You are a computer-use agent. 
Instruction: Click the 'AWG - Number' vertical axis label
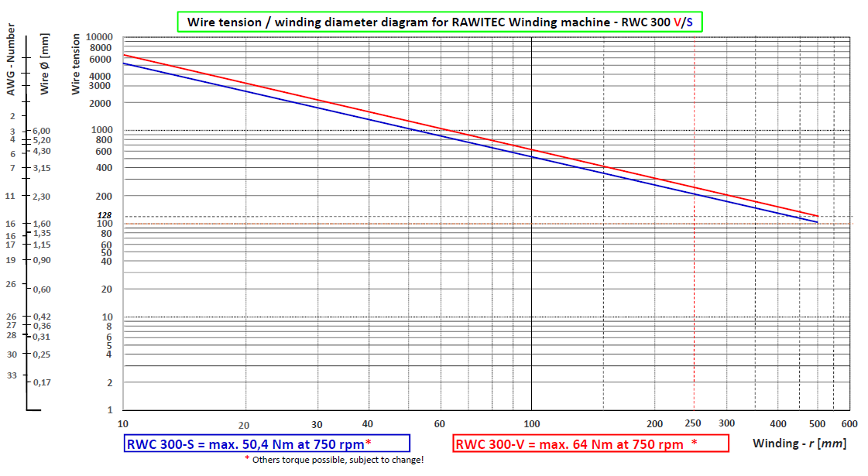pos(11,60)
